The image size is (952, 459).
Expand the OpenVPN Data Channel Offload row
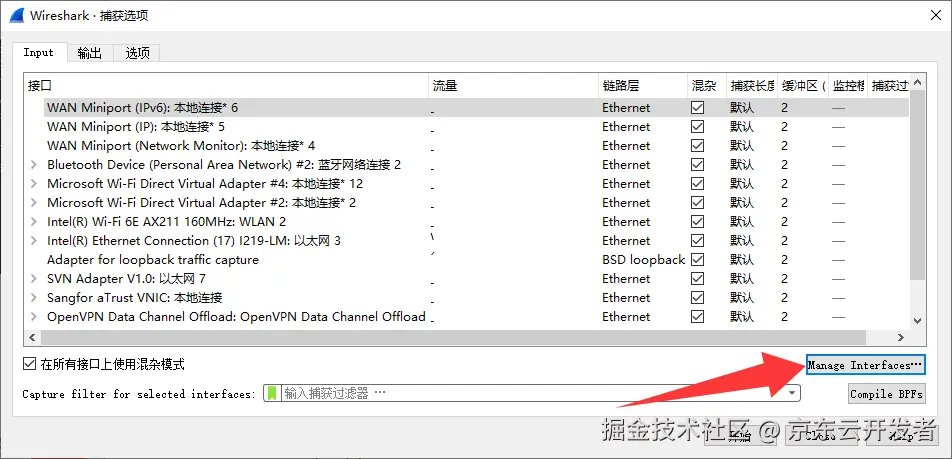(34, 316)
